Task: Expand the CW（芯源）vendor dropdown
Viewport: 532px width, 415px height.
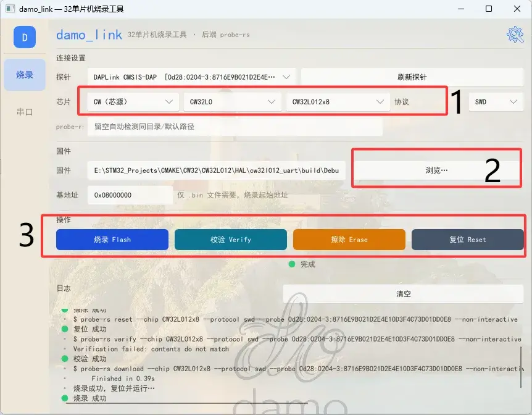Action: (x=133, y=102)
